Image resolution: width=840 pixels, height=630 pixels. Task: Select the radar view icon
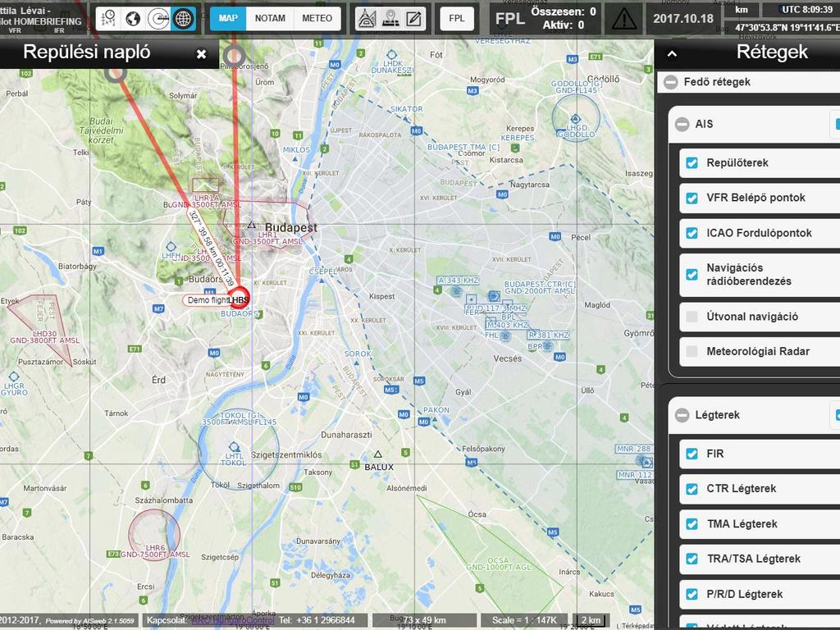158,18
